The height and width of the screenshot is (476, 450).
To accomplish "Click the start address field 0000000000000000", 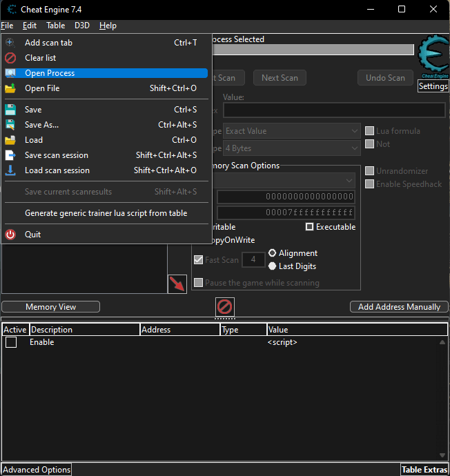I will tap(286, 197).
